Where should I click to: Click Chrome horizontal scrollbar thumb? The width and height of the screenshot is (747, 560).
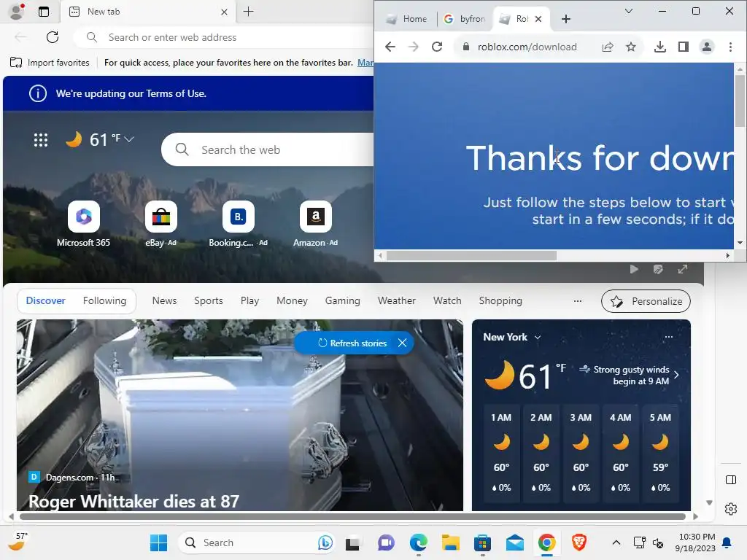(472, 256)
